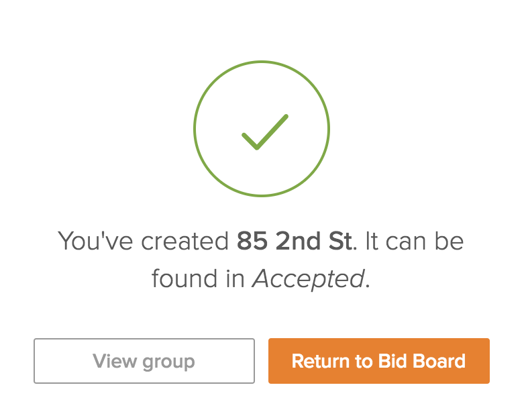The image size is (526, 420).
Task: Click "It can be" in the success message
Action: (414, 241)
